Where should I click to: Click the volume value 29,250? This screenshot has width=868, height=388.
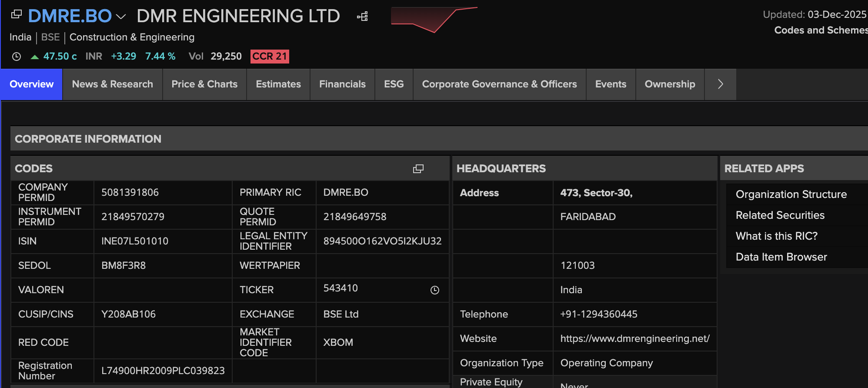(226, 57)
